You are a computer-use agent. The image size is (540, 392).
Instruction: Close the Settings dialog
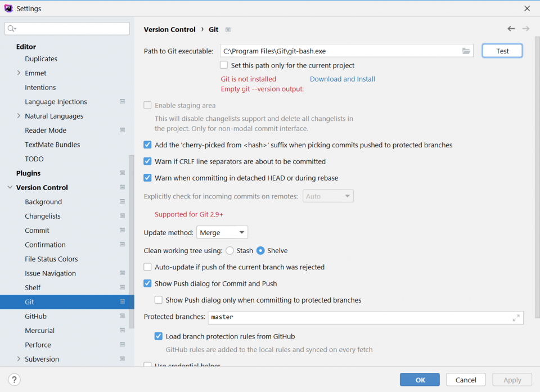527,8
